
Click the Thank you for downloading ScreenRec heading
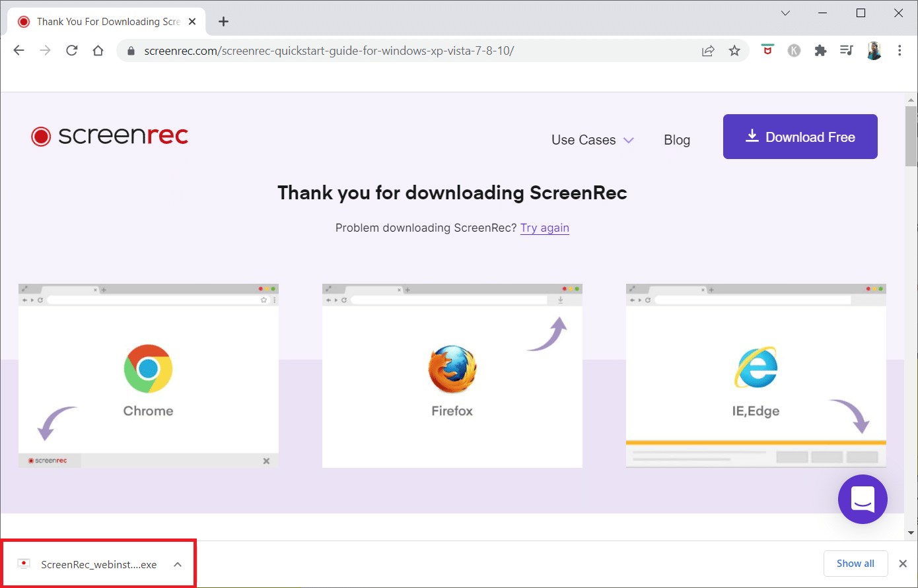[x=452, y=193]
